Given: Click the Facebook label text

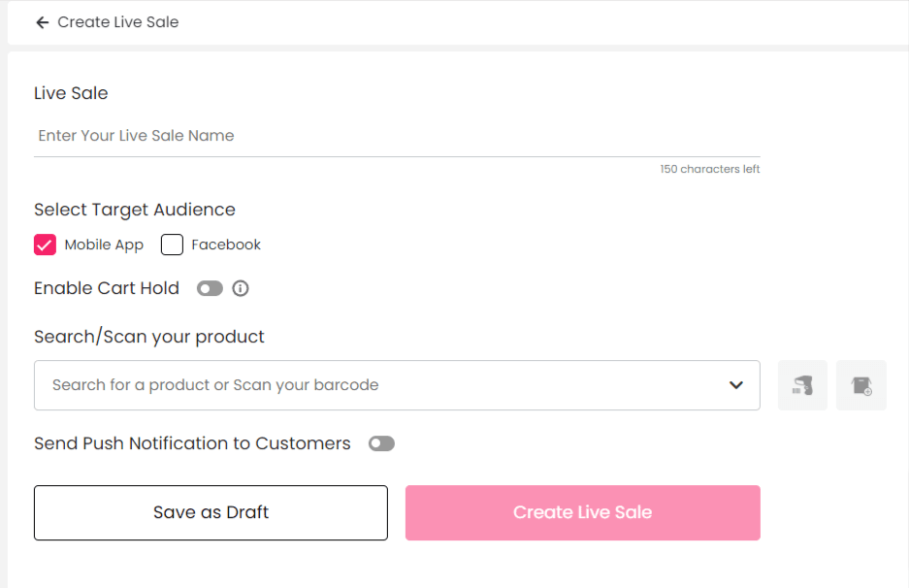Looking at the screenshot, I should point(226,245).
